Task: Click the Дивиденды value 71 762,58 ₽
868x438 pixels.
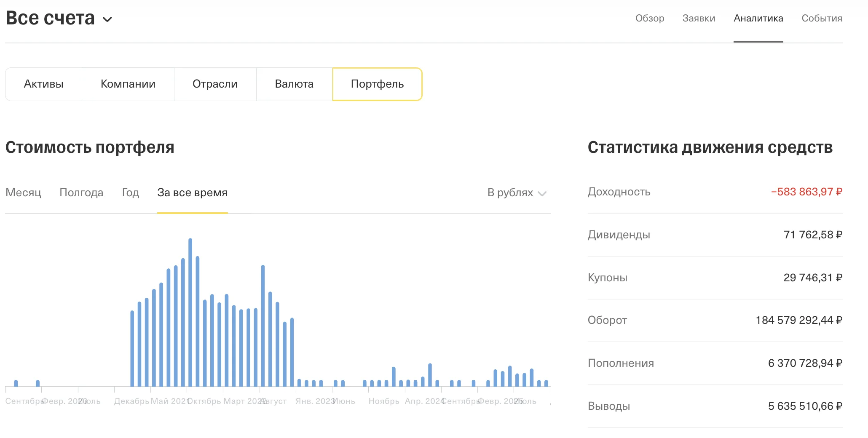Action: pyautogui.click(x=813, y=235)
